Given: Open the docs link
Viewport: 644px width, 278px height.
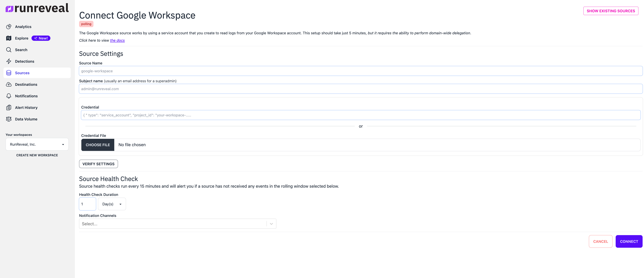Looking at the screenshot, I should (x=117, y=40).
